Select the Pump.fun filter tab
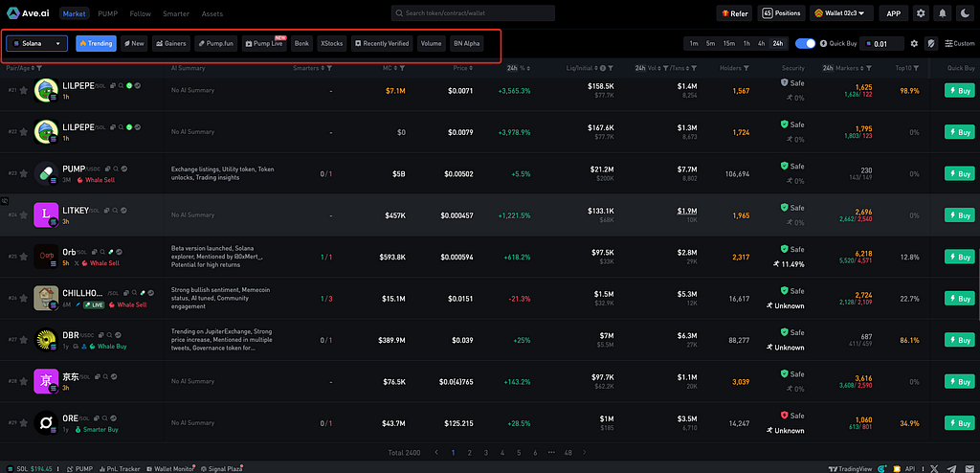The image size is (980, 473). 216,44
